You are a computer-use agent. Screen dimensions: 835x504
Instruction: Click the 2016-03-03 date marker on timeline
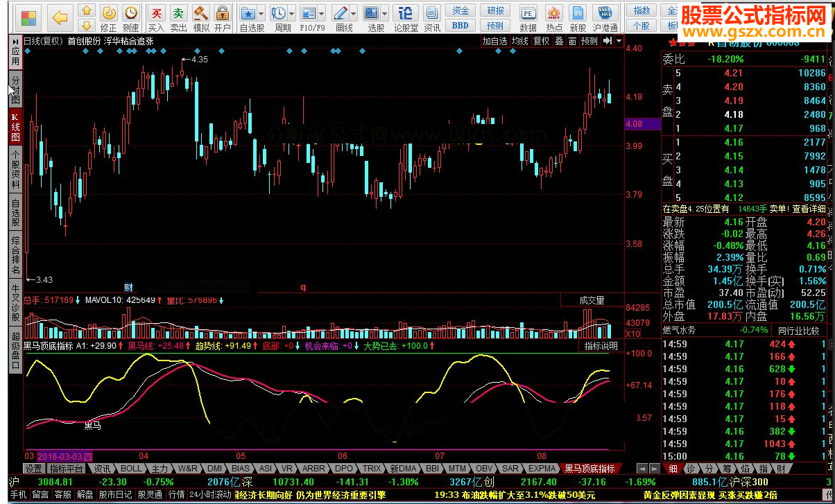[64, 457]
